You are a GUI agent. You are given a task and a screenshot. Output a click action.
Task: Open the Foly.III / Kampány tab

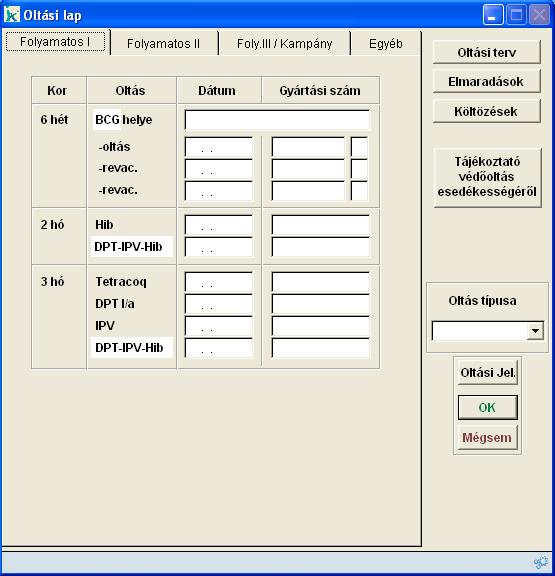point(284,43)
